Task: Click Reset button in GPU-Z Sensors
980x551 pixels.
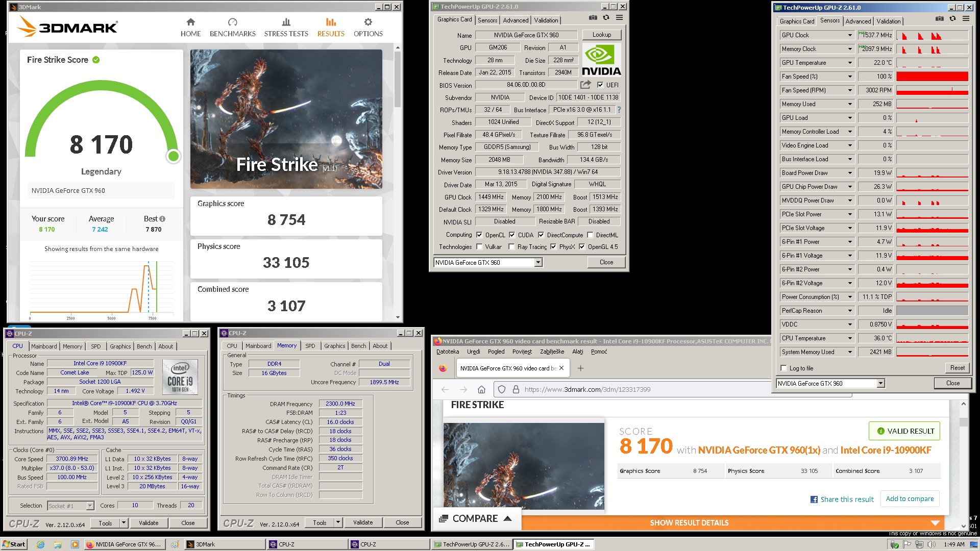Action: point(957,368)
